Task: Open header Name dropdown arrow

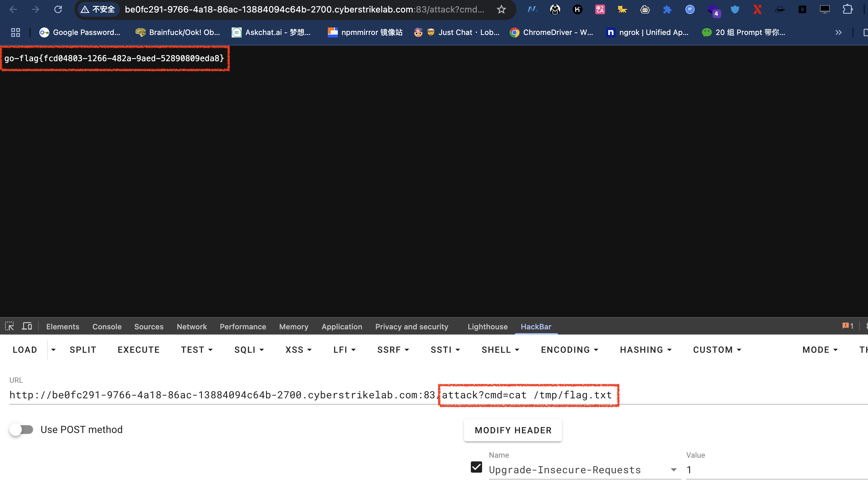Action: point(673,470)
